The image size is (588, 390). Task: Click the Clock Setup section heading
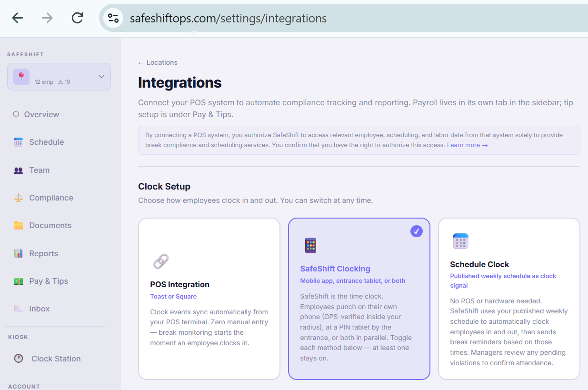pyautogui.click(x=164, y=186)
